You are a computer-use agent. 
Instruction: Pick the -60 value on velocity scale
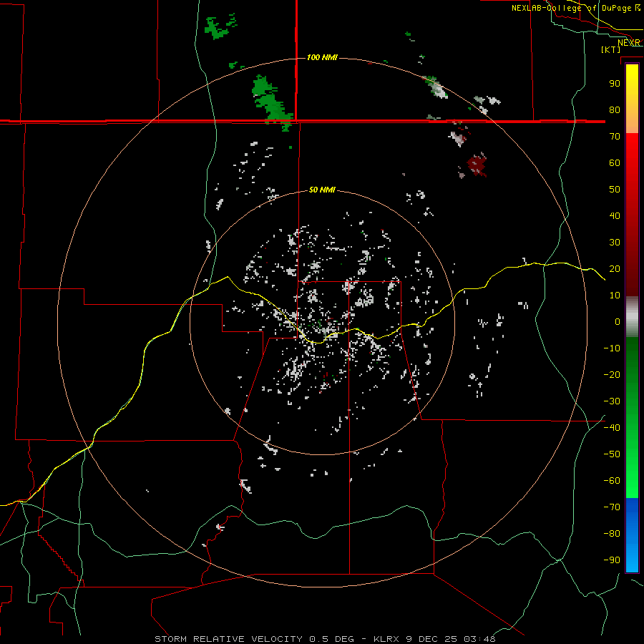pyautogui.click(x=612, y=481)
